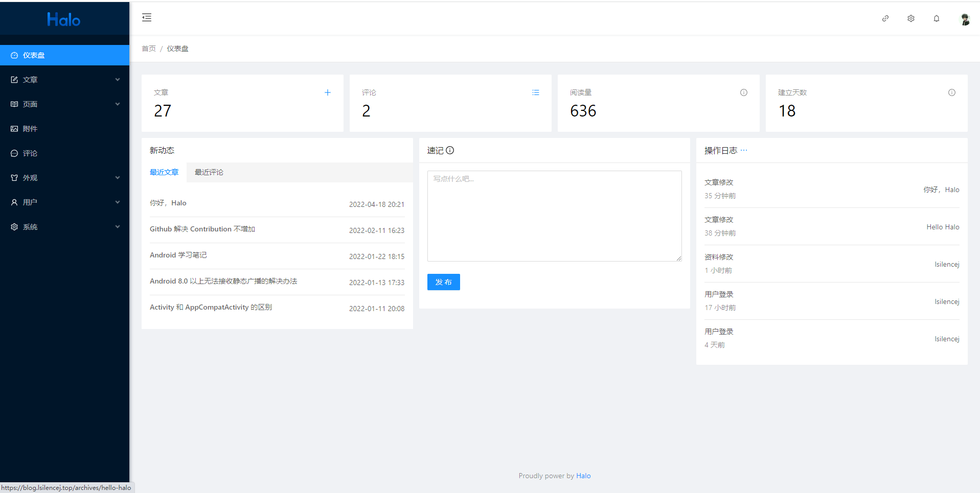Click the info icon on the 建立天数 card
Image resolution: width=980 pixels, height=493 pixels.
click(952, 92)
